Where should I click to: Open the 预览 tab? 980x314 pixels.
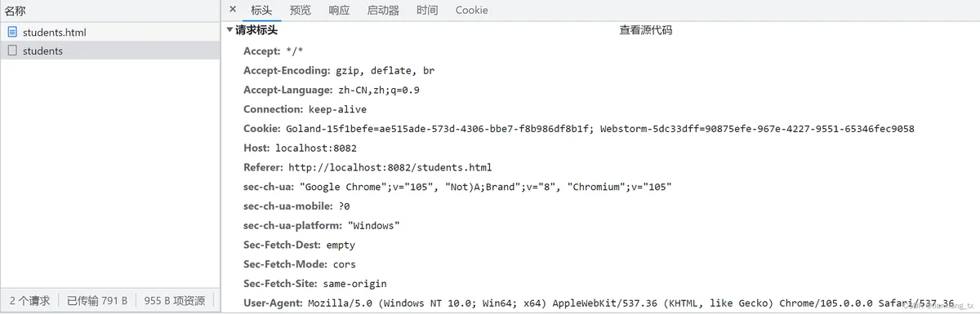tap(301, 11)
